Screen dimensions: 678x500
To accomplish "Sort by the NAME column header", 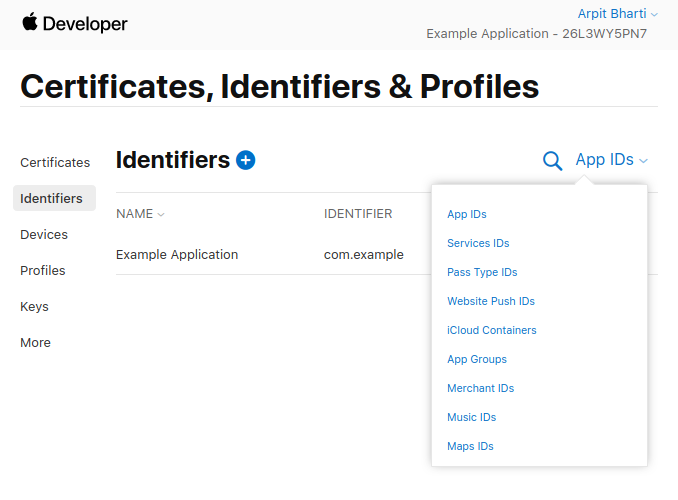I will 140,214.
